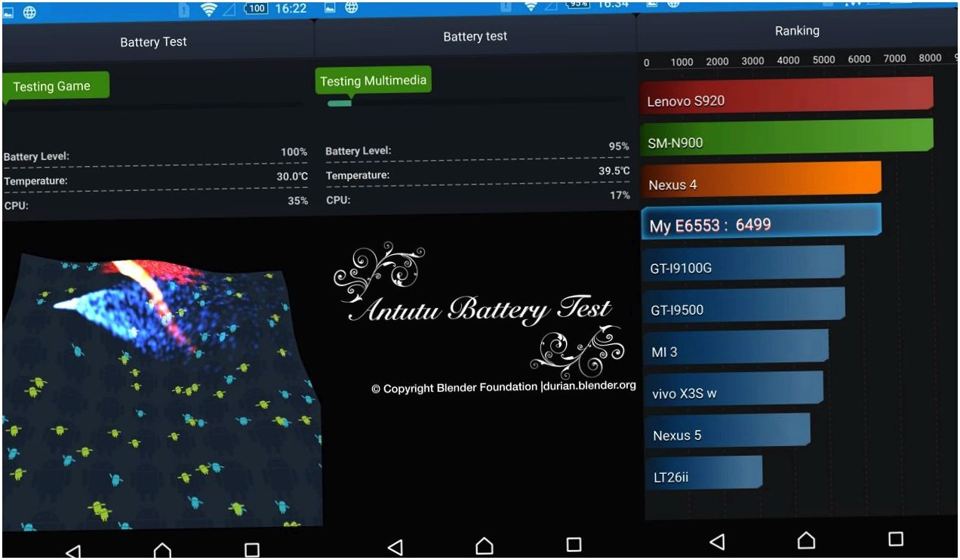The height and width of the screenshot is (560, 960).
Task: Tap globe notification icon in 16:22 status bar
Action: [x=30, y=12]
